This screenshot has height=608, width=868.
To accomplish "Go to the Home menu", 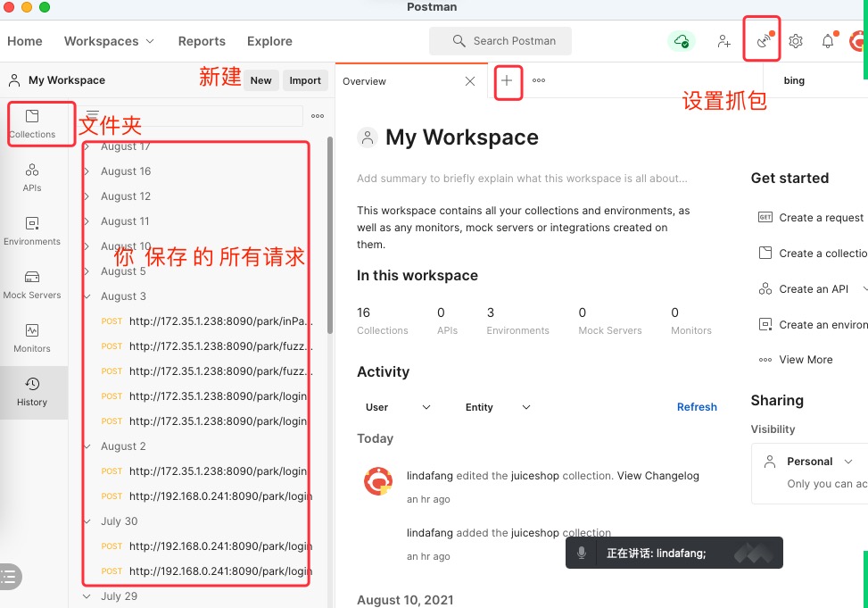I will [x=25, y=41].
